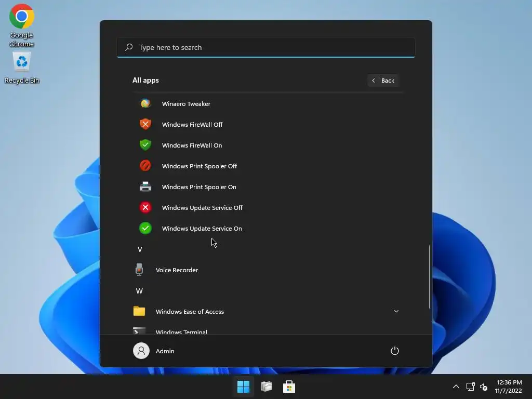This screenshot has height=399, width=532.
Task: Click the Type here to search field
Action: (265, 47)
